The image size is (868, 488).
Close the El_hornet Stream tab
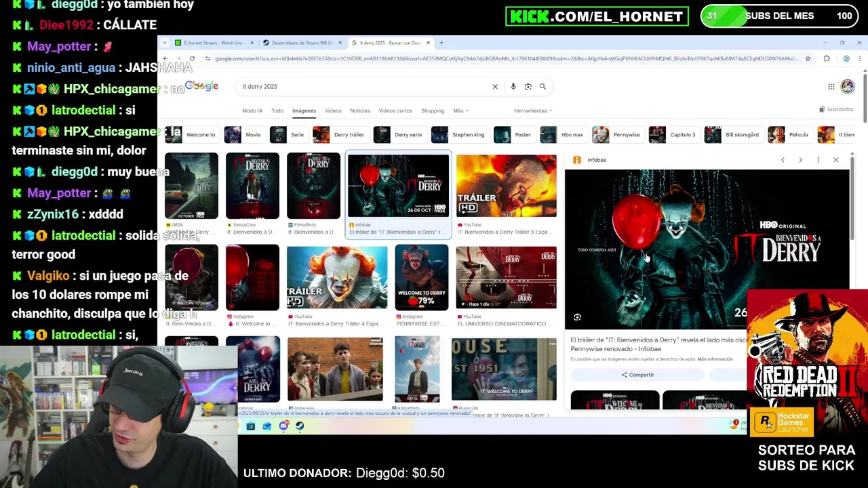click(252, 43)
